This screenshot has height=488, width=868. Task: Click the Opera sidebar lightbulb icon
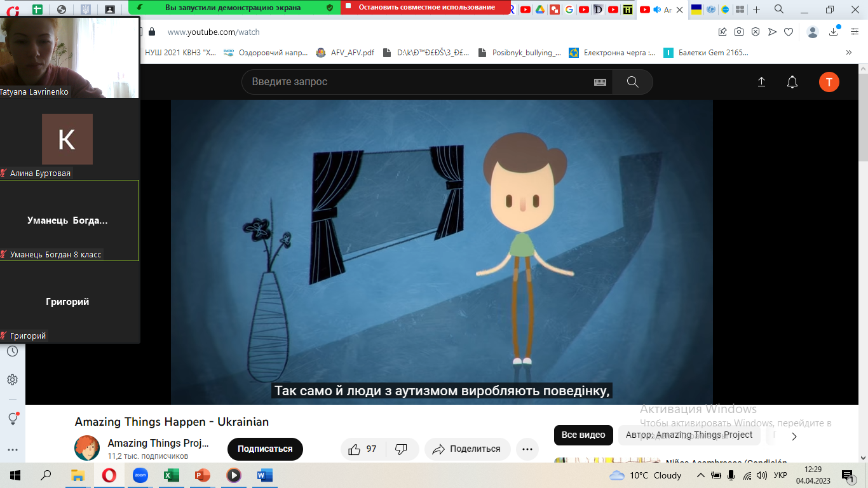pos(12,419)
